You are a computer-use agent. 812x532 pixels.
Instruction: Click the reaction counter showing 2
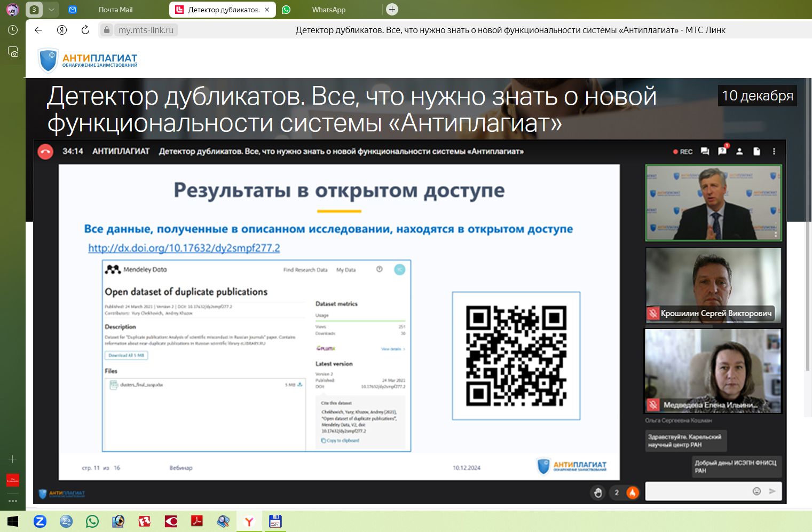click(x=617, y=492)
